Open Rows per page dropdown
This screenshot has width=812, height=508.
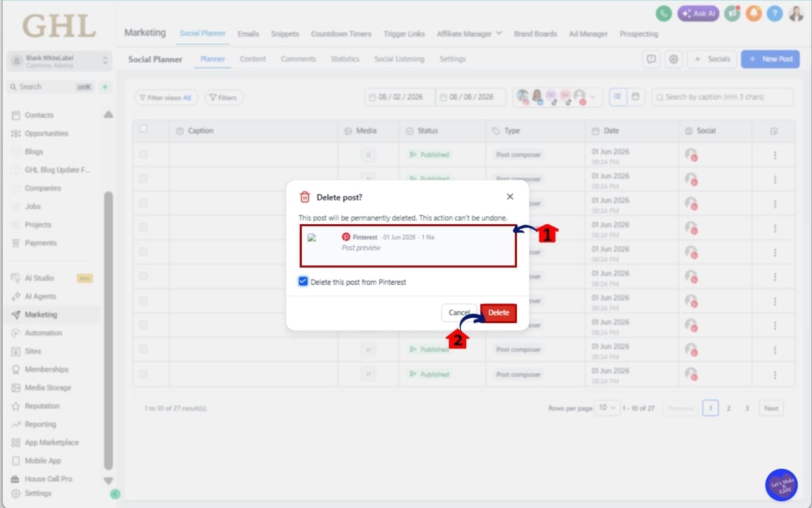click(x=607, y=408)
